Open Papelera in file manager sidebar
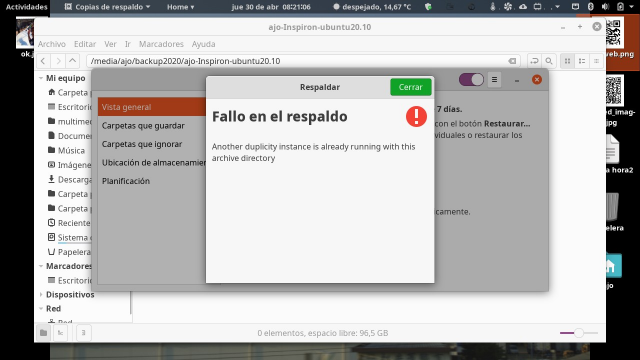The image size is (640, 360). tap(69, 252)
